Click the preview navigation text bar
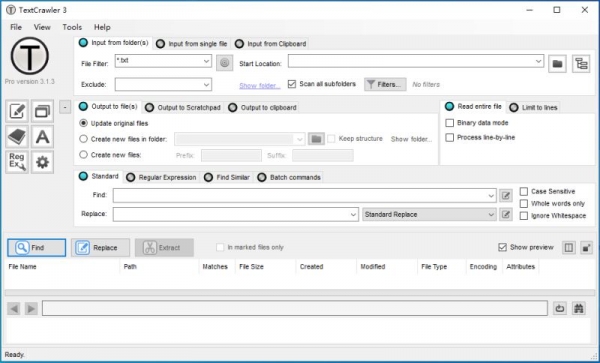 pos(295,308)
